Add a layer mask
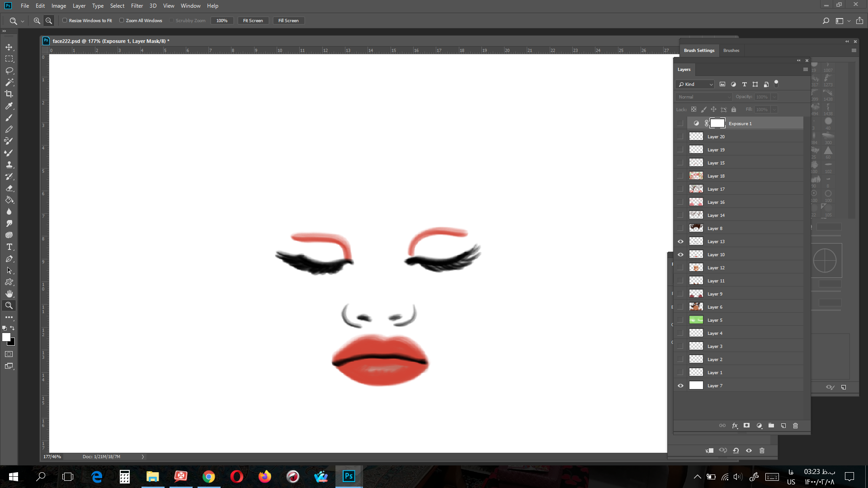The image size is (868, 488). coord(747,426)
